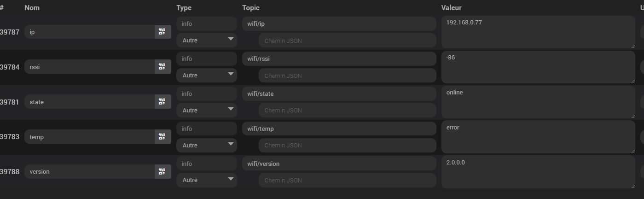
Task: Click the value box showing 192.168.0.77
Action: [x=538, y=32]
